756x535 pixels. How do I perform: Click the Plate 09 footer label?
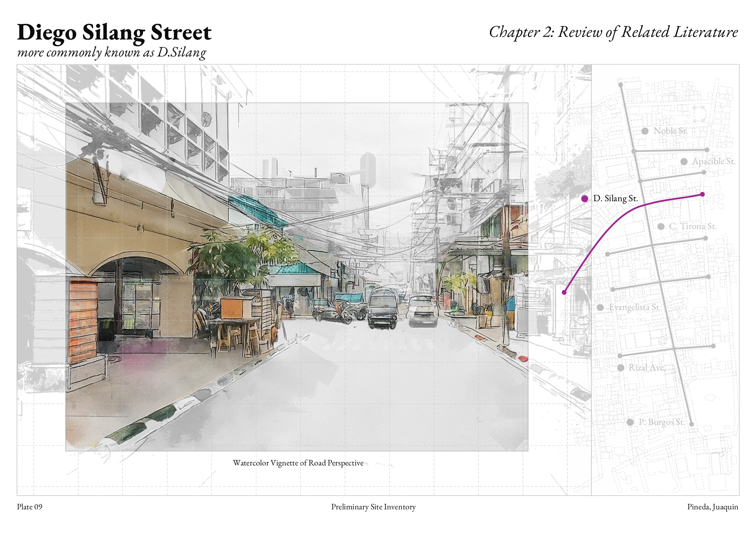tap(30, 507)
